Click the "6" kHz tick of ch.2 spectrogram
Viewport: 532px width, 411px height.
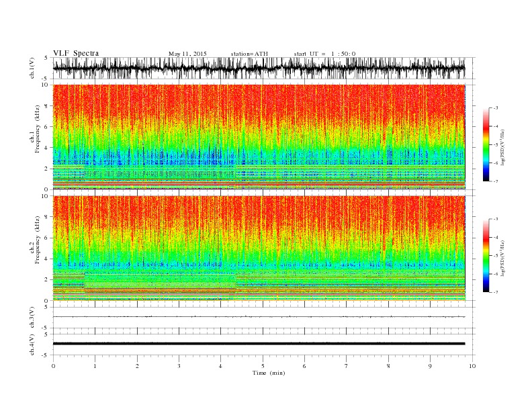[46, 238]
